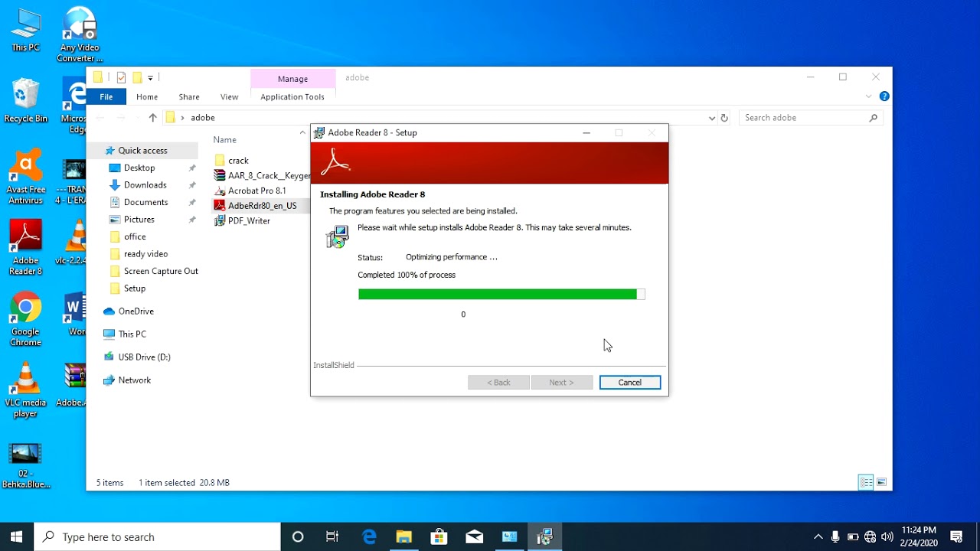Open the volume control in system tray
Screen dimensions: 980x551
[x=887, y=536]
